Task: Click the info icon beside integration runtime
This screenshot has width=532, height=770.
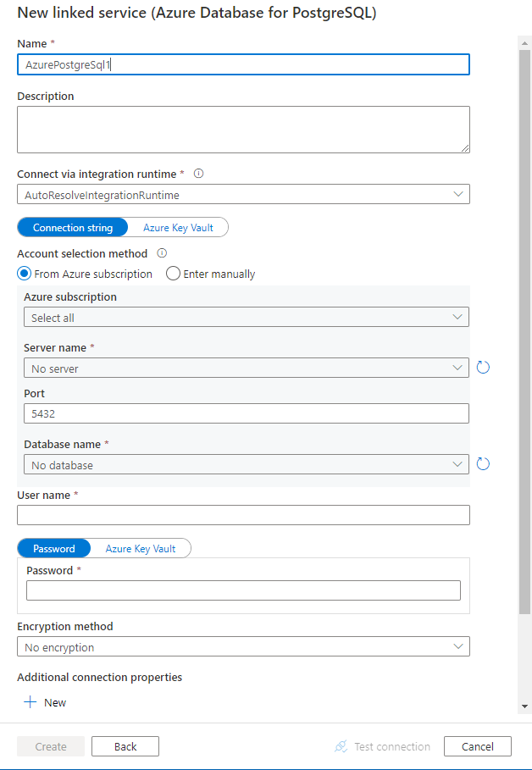Action: [x=199, y=174]
